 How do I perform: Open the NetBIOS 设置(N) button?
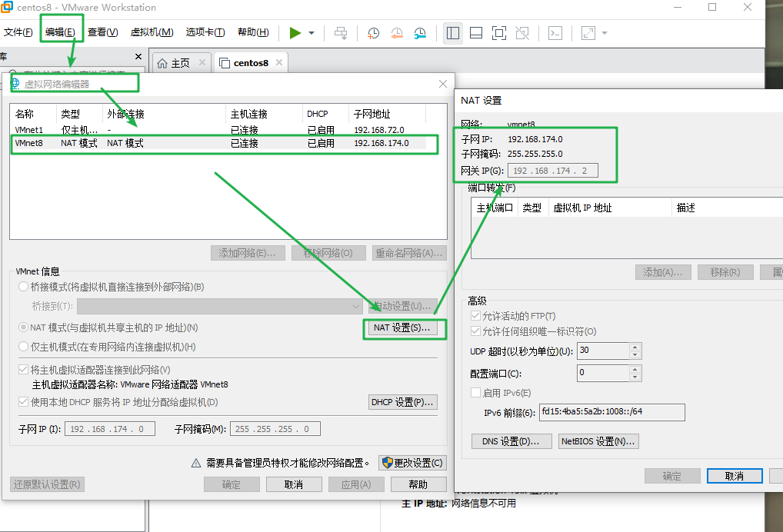[598, 442]
